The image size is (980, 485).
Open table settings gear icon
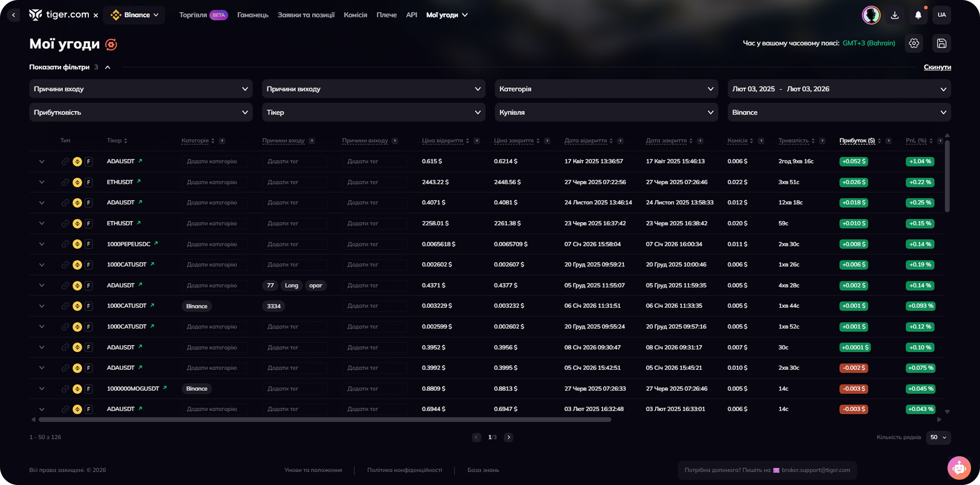[914, 44]
